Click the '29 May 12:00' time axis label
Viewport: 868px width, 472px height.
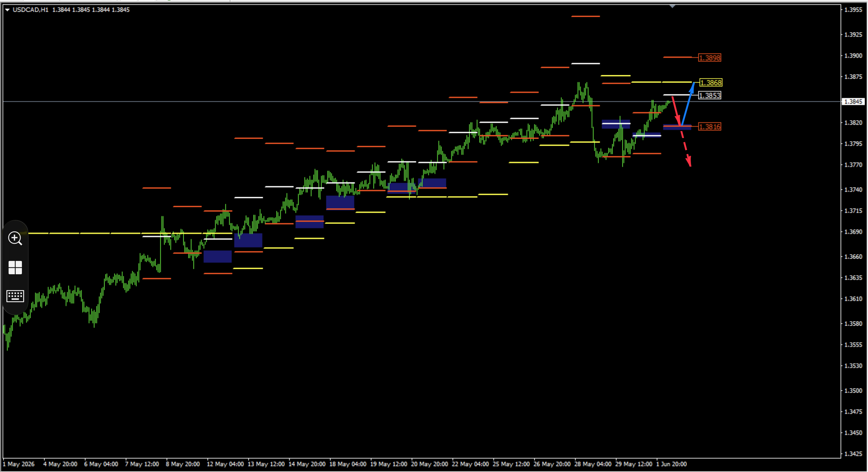(x=634, y=464)
